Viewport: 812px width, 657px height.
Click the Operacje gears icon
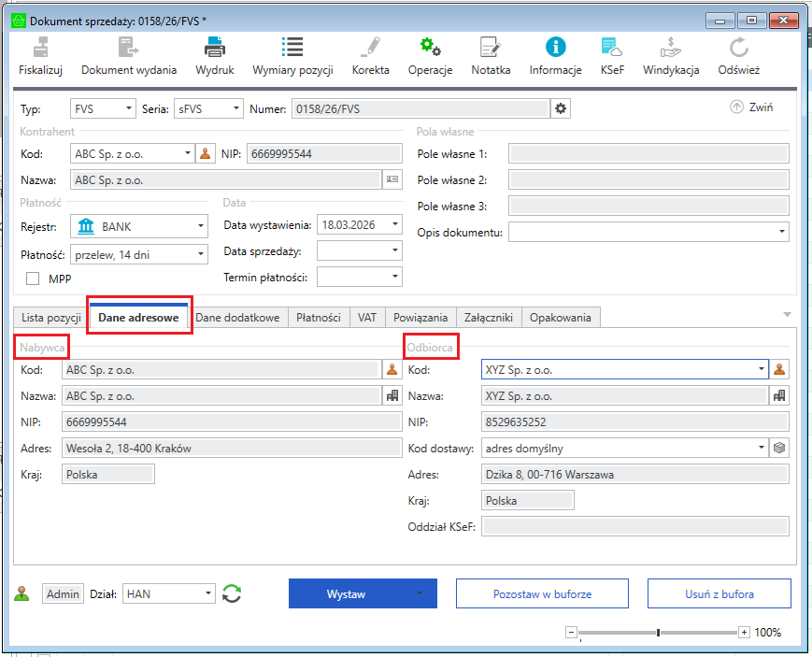click(430, 48)
